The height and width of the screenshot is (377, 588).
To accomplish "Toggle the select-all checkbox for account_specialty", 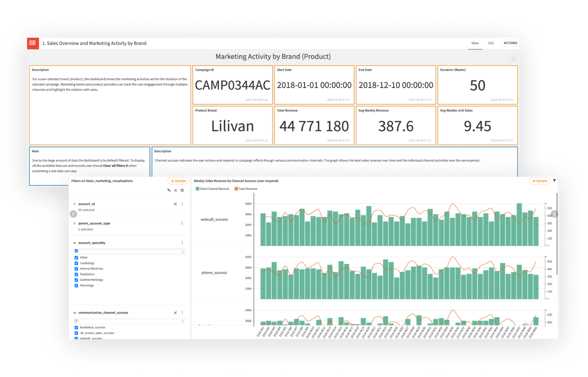I will (76, 251).
